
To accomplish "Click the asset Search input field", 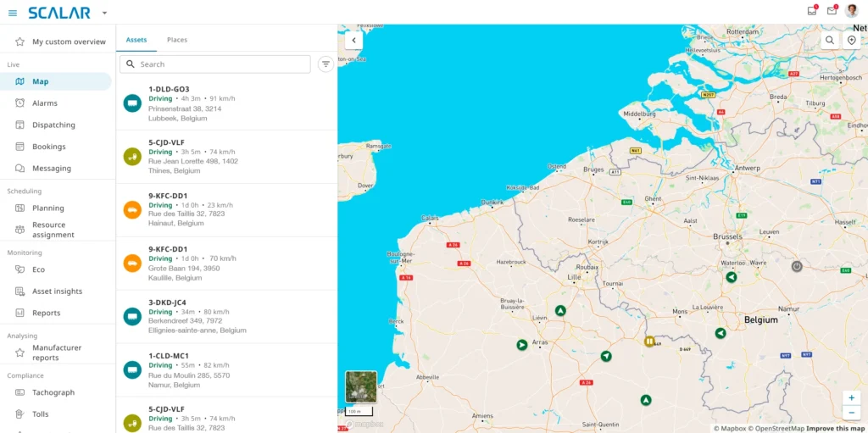I will click(220, 64).
